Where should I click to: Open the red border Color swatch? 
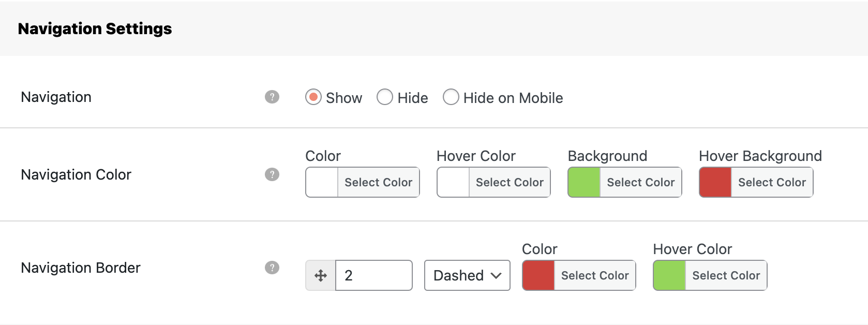(538, 275)
